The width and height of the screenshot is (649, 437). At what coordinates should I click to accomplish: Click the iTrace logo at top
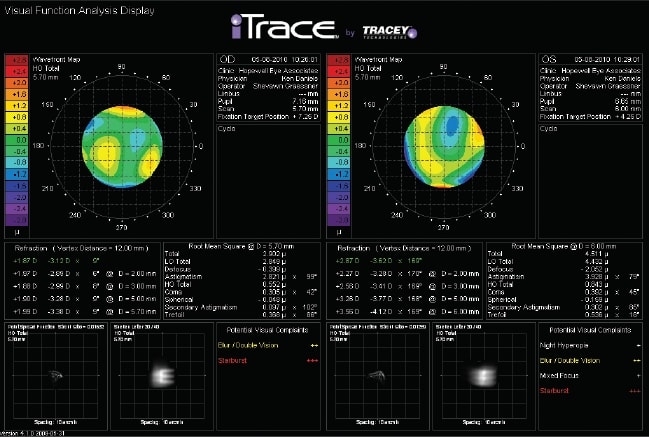point(285,27)
